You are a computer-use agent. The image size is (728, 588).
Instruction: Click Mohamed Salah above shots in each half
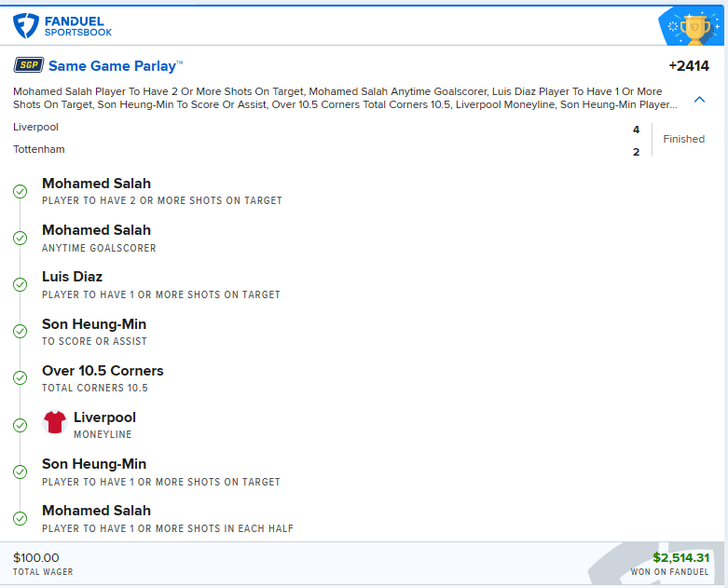tap(97, 511)
